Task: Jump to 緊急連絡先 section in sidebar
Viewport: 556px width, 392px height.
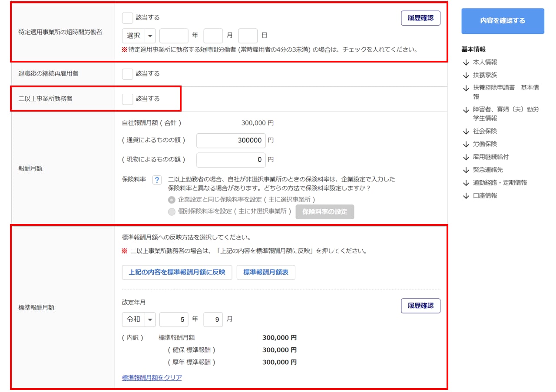Action: 488,170
